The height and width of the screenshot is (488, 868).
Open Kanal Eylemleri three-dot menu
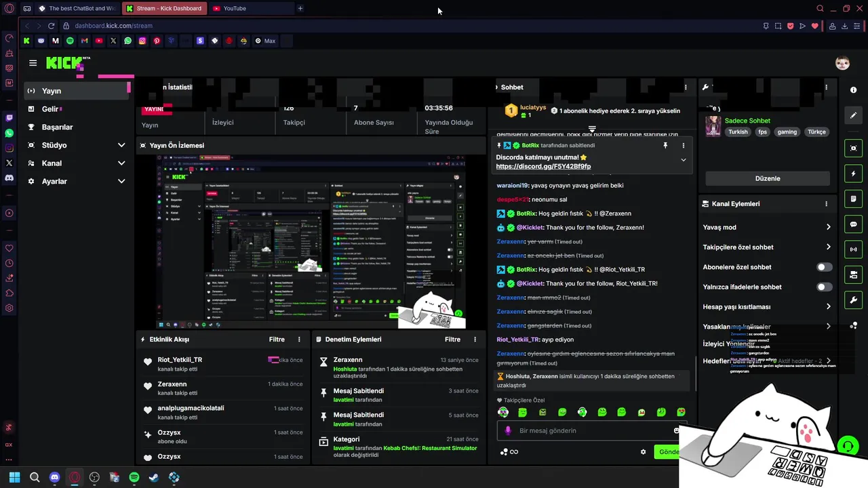(x=826, y=204)
